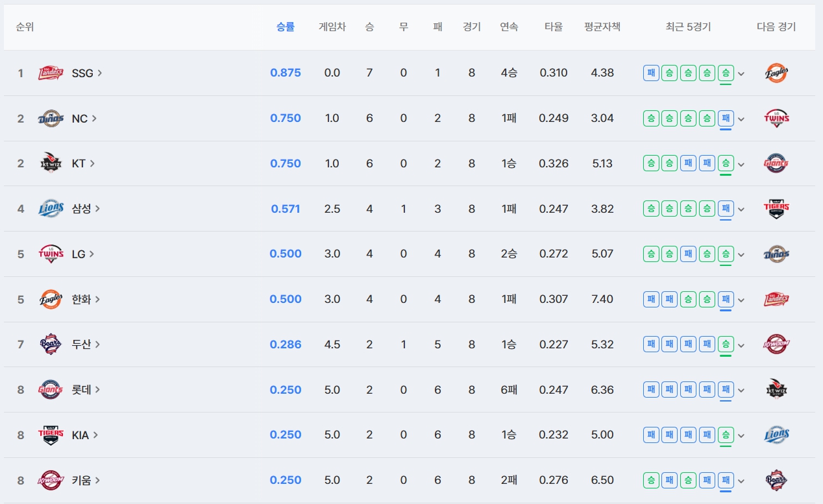Click SSG's most recent game 승 badge

click(x=726, y=73)
